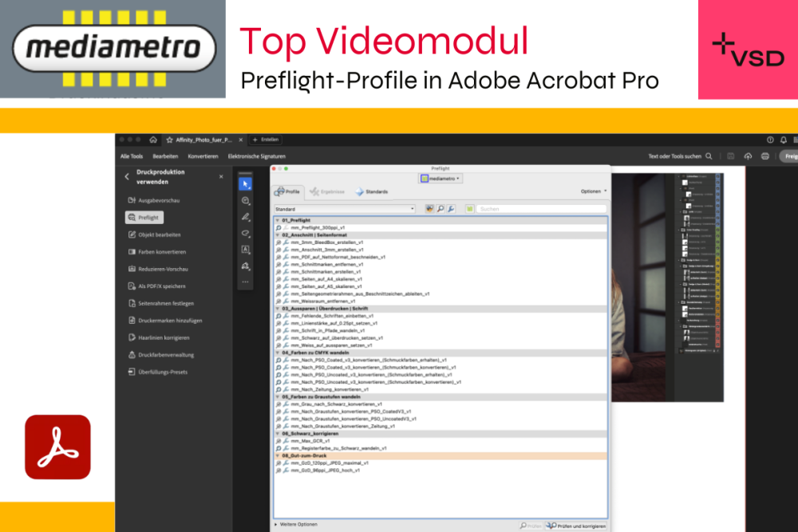The image size is (798, 532).
Task: Open the Standard library dropdown
Action: (345, 209)
